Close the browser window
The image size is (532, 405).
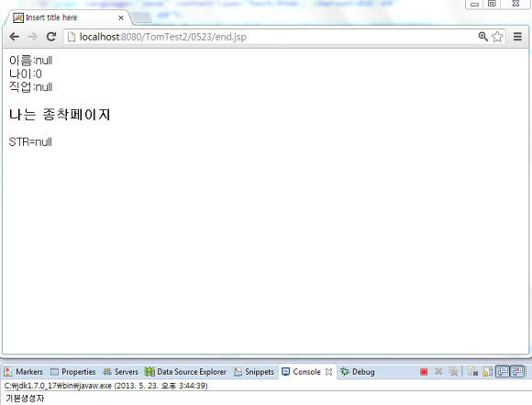click(x=515, y=4)
